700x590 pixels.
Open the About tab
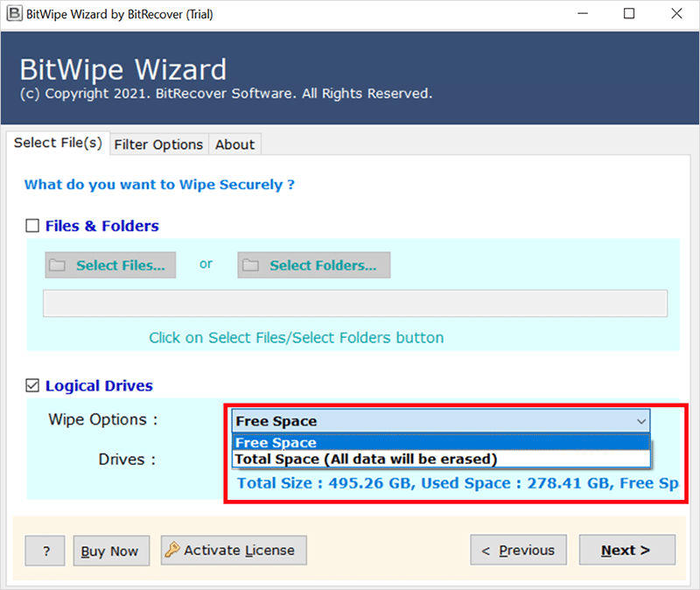point(234,144)
